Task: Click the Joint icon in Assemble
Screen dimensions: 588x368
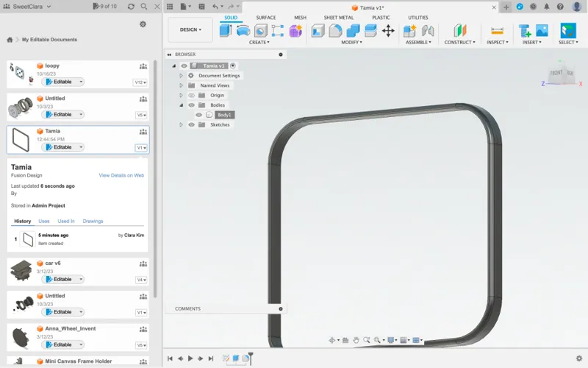Action: [428, 31]
